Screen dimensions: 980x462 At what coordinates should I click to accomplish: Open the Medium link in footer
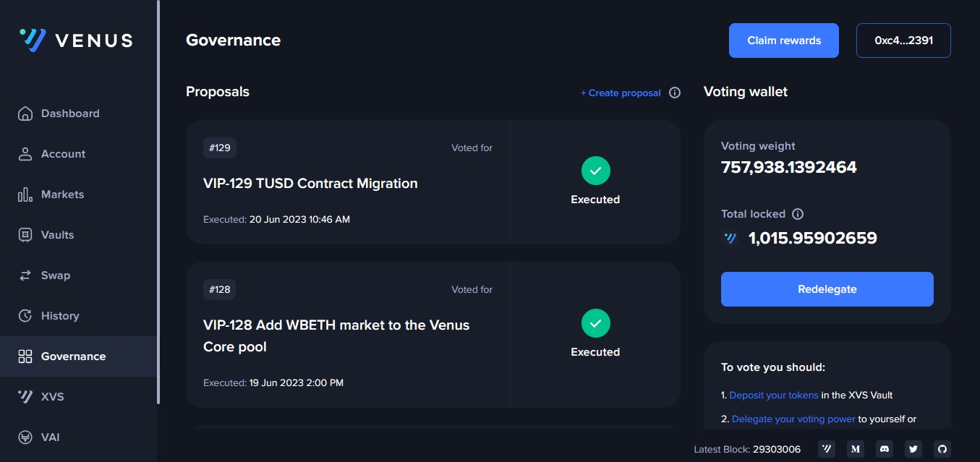tap(856, 449)
